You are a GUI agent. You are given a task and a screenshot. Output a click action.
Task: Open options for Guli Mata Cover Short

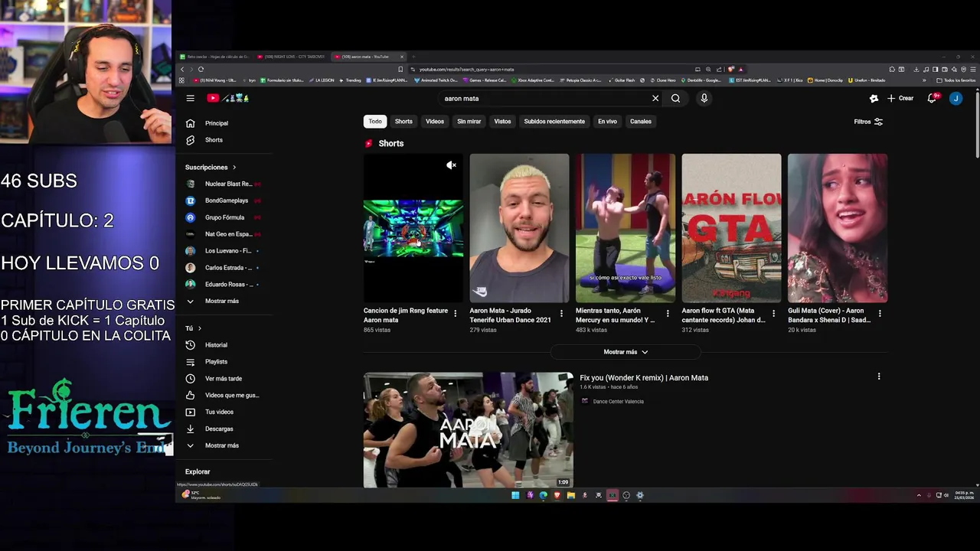click(880, 314)
